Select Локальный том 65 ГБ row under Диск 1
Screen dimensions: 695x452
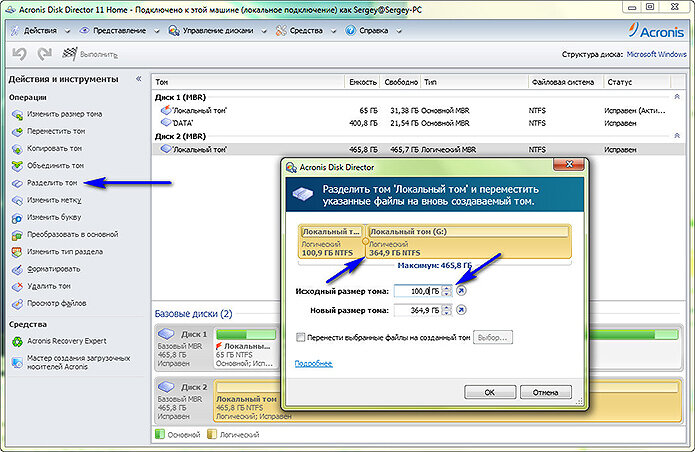click(416, 110)
